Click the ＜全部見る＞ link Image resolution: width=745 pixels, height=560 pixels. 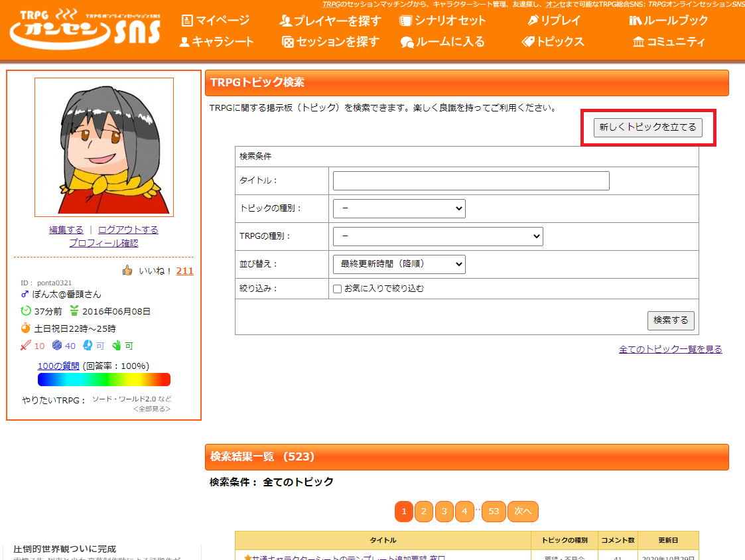(152, 409)
